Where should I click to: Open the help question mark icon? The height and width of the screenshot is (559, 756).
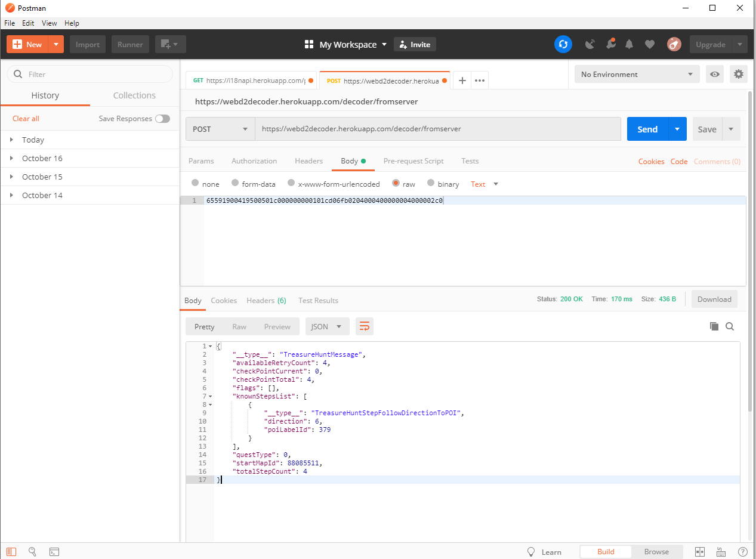743,552
